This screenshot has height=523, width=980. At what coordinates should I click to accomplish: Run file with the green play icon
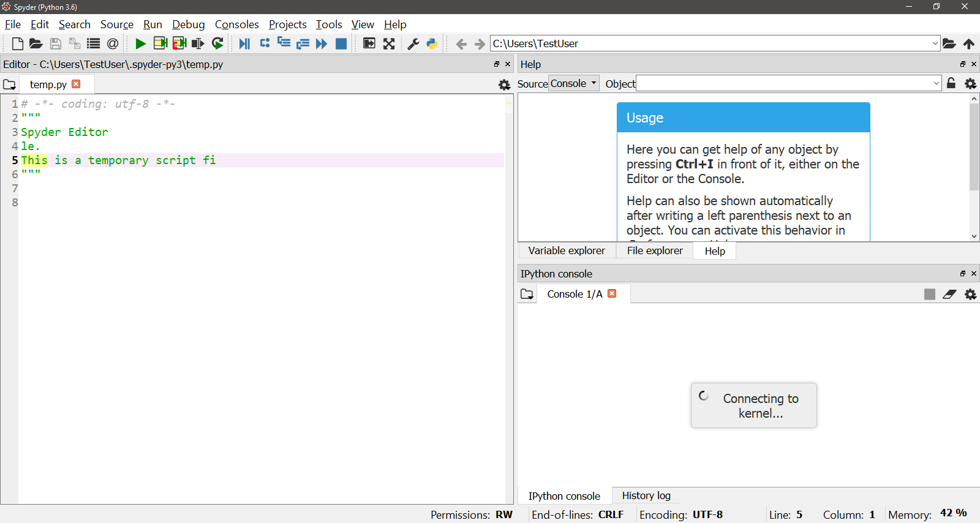click(x=140, y=43)
